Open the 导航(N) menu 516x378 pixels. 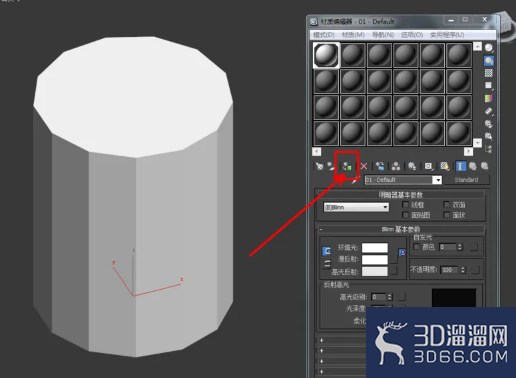click(383, 35)
